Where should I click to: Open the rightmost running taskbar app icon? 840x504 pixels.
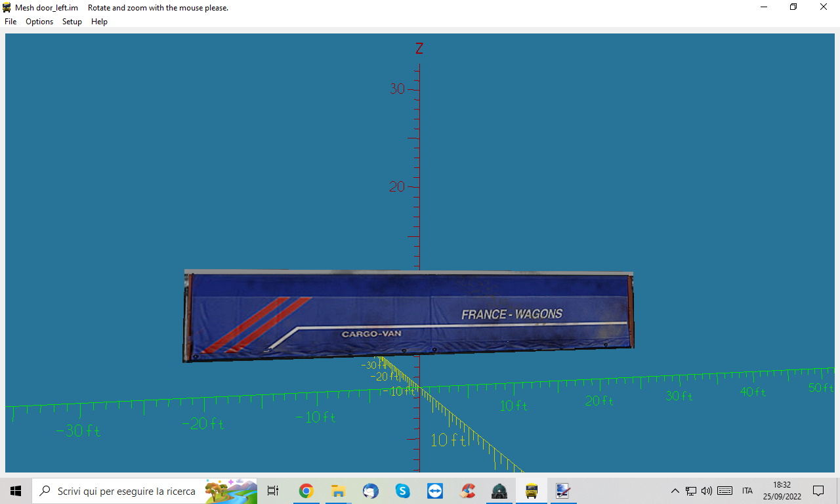click(x=562, y=491)
